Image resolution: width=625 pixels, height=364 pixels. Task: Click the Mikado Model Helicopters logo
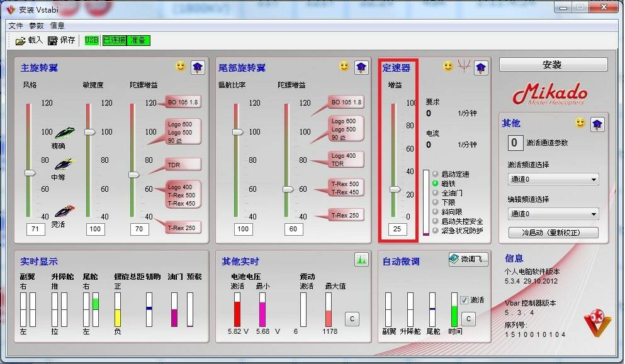550,94
